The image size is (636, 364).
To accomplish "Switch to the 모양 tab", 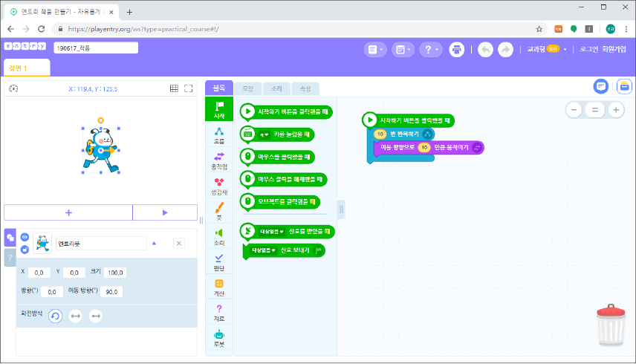I will [247, 88].
